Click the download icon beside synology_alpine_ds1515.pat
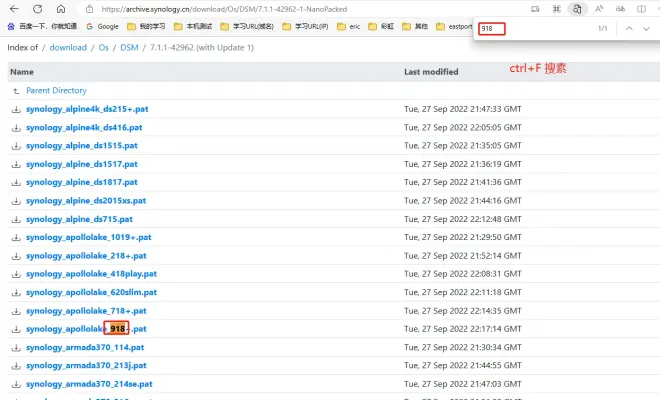660x400 pixels. (16, 146)
